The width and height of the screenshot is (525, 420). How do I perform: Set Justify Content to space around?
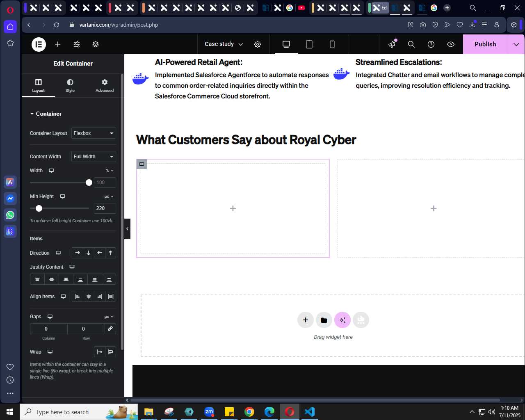(x=95, y=279)
